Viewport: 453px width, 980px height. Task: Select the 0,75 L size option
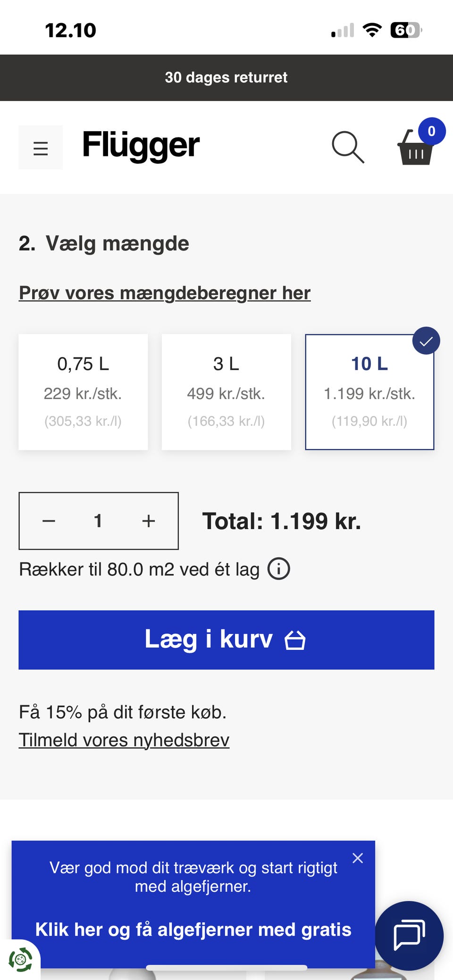[83, 391]
